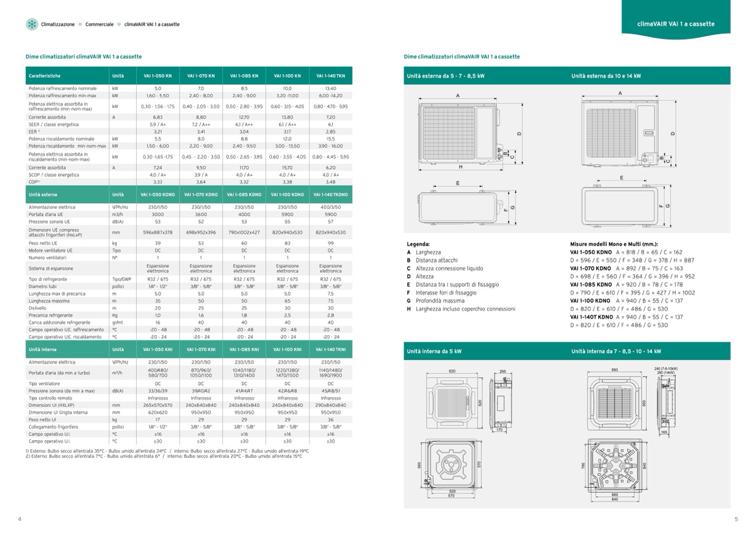Click the snowflake Climatizzazione icon
This screenshot has width=756, height=535.
click(32, 24)
